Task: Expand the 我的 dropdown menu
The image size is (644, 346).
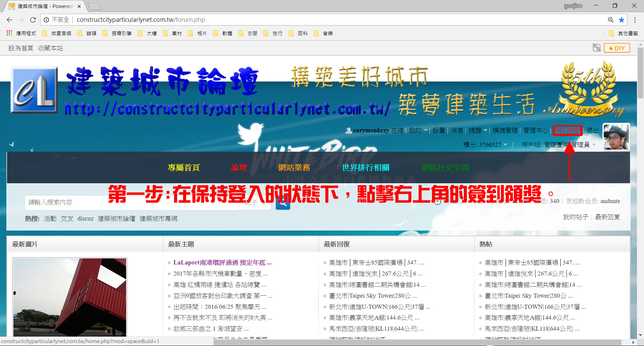Action: tap(418, 131)
